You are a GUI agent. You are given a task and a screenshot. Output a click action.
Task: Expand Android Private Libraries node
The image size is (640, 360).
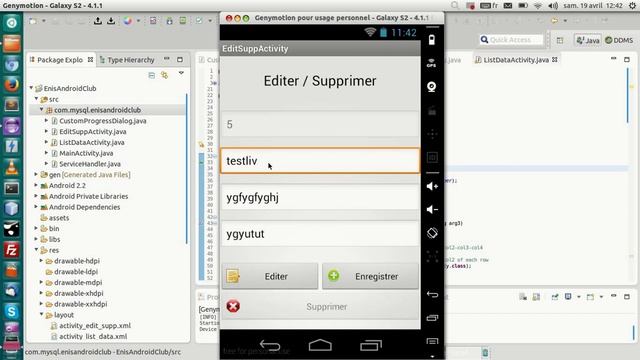tap(36, 196)
